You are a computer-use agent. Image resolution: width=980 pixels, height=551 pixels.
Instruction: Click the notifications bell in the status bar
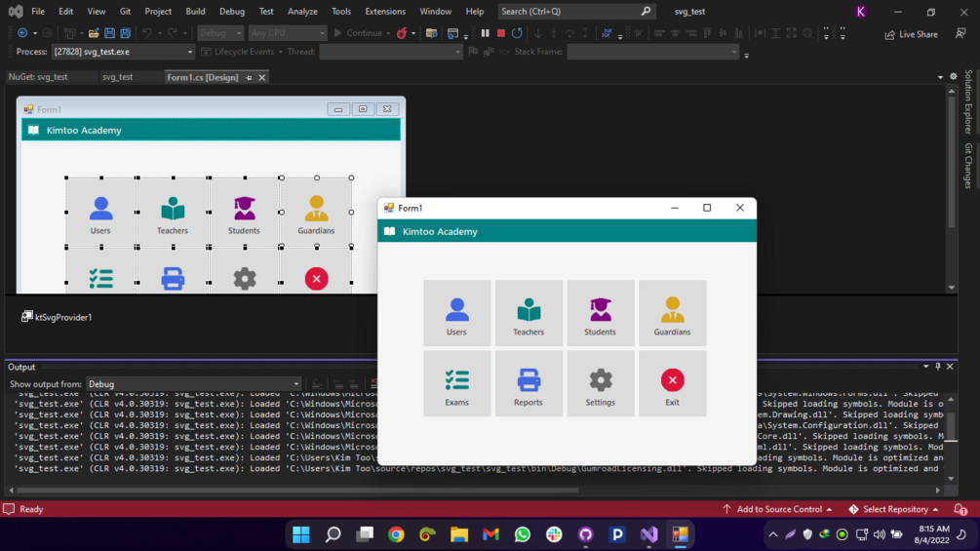point(960,510)
